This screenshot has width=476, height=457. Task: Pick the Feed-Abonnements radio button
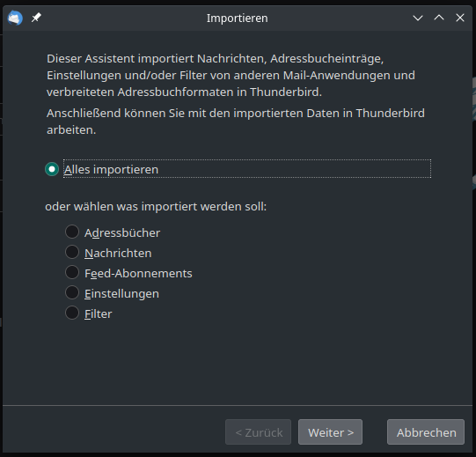[x=72, y=272]
